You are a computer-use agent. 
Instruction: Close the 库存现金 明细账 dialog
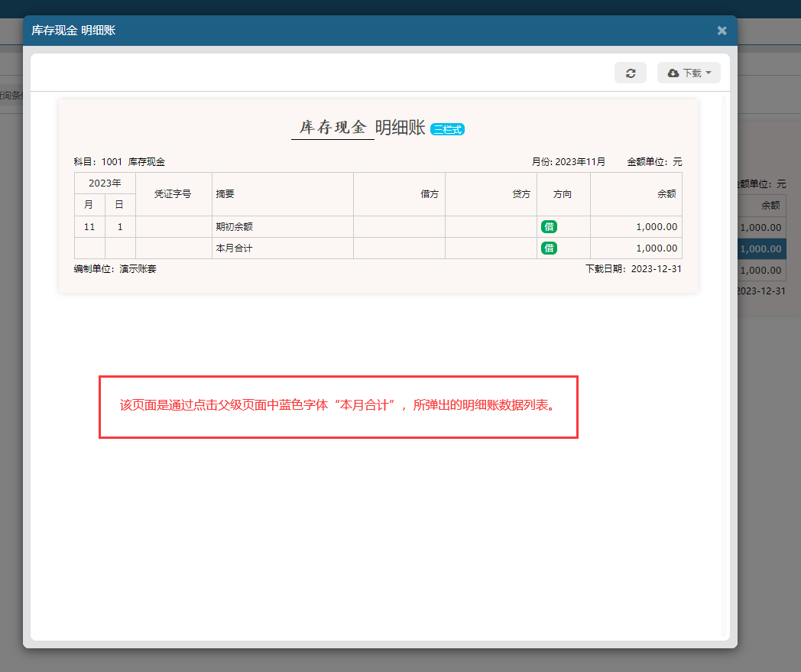[x=722, y=31]
